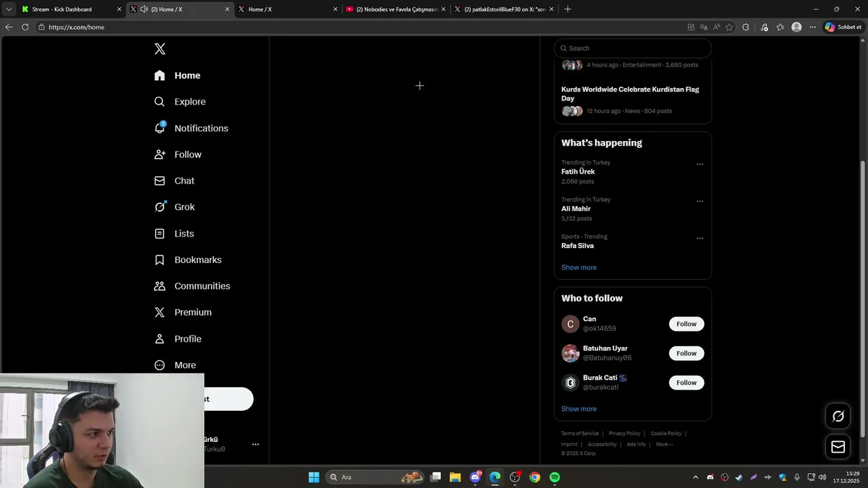Image resolution: width=868 pixels, height=488 pixels.
Task: Open Chat in the sidebar
Action: pyautogui.click(x=174, y=181)
